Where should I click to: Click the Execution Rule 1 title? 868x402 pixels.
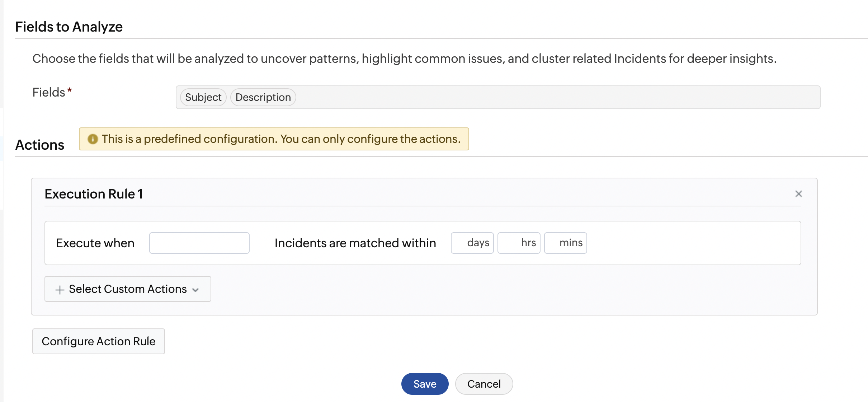[x=94, y=194]
